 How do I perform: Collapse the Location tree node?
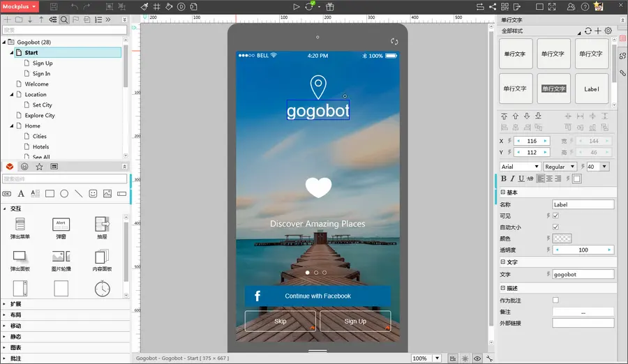point(12,95)
